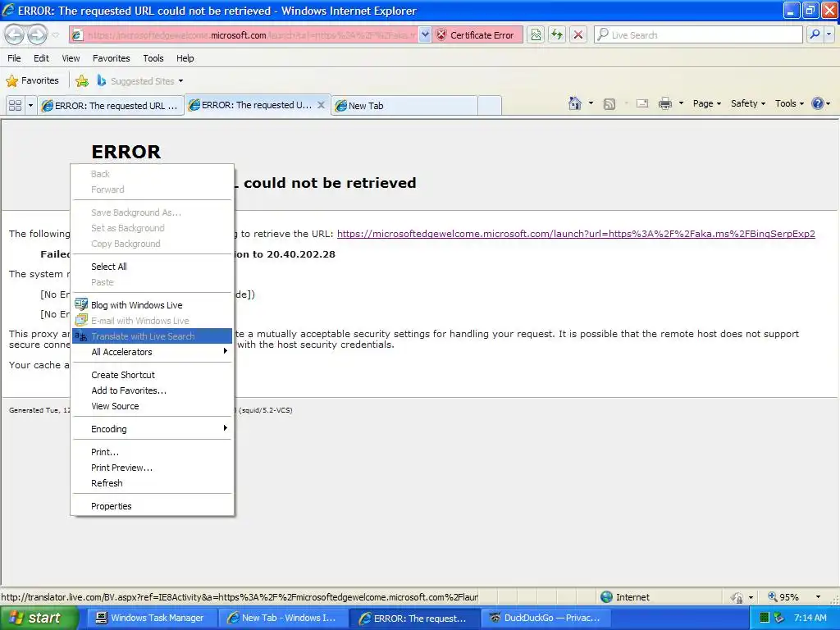
Task: Open the Favorites menu in menu bar
Action: point(112,58)
